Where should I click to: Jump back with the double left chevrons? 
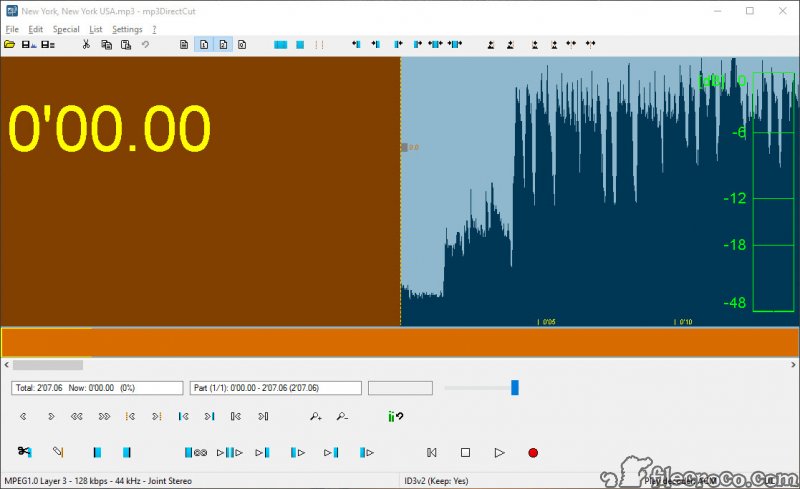coord(77,417)
